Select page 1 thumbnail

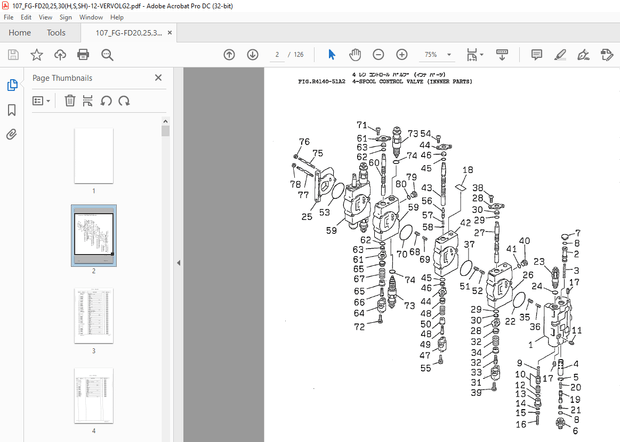point(94,156)
